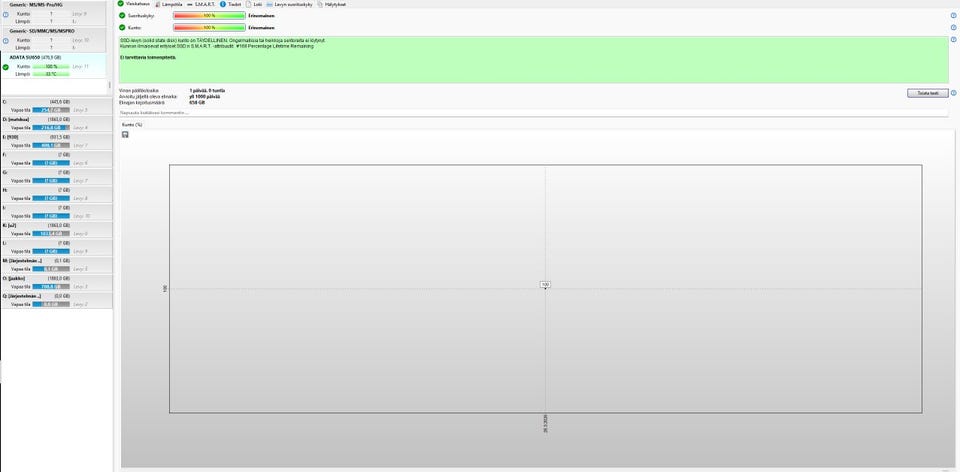
Task: Click the Suorituskyky 100 % bar in main panel
Action: pyautogui.click(x=209, y=15)
